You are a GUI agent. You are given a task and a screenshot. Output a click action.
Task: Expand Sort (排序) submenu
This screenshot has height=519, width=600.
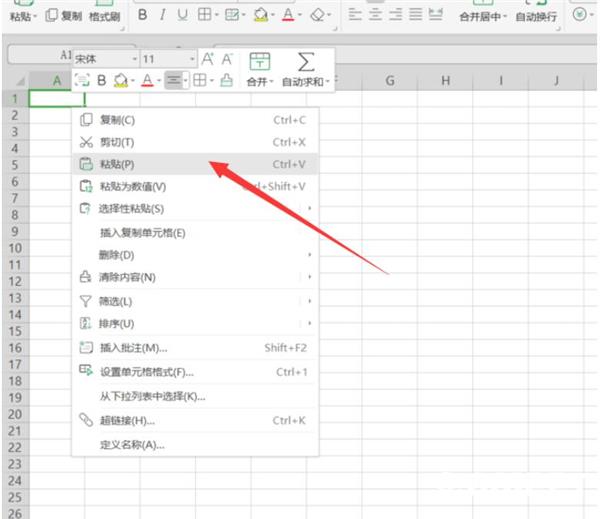coord(195,324)
